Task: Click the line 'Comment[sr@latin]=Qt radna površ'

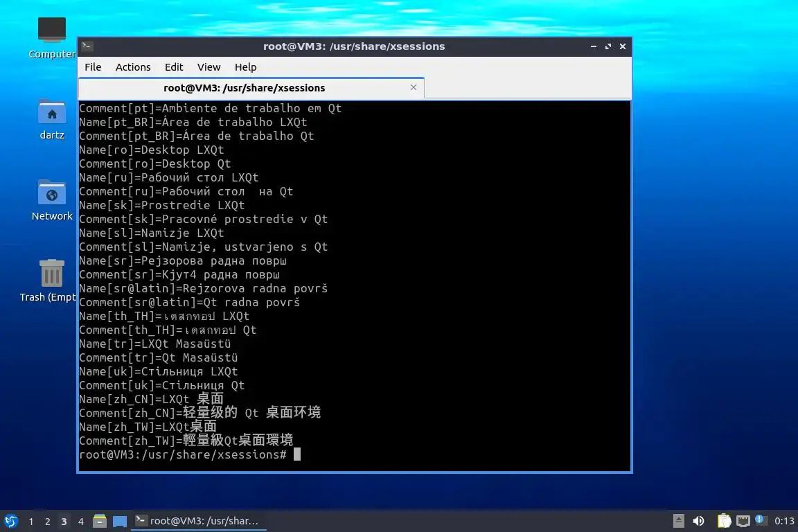Action: [190, 303]
